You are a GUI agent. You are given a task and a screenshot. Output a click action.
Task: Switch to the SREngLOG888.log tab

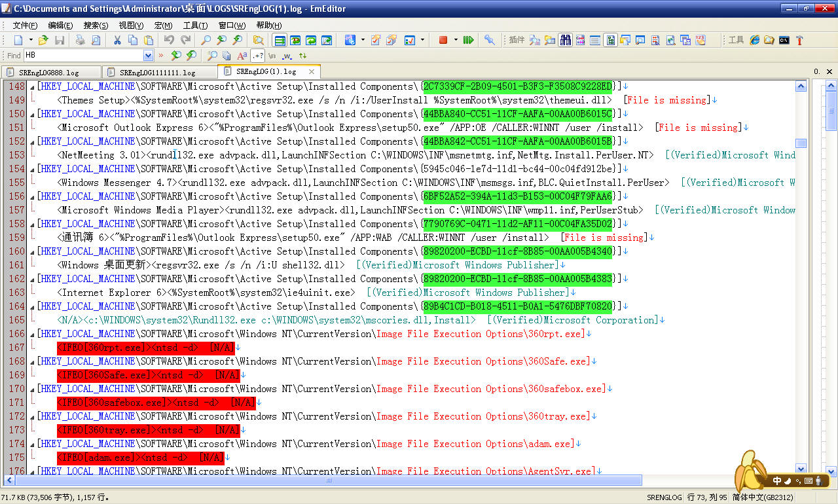pos(48,73)
